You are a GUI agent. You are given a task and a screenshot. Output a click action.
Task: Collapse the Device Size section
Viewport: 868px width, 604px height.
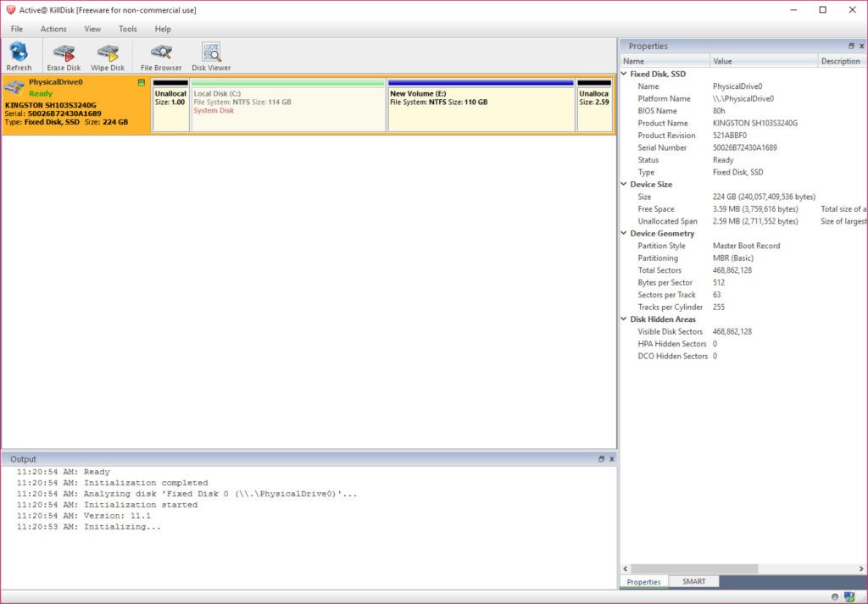coord(624,184)
